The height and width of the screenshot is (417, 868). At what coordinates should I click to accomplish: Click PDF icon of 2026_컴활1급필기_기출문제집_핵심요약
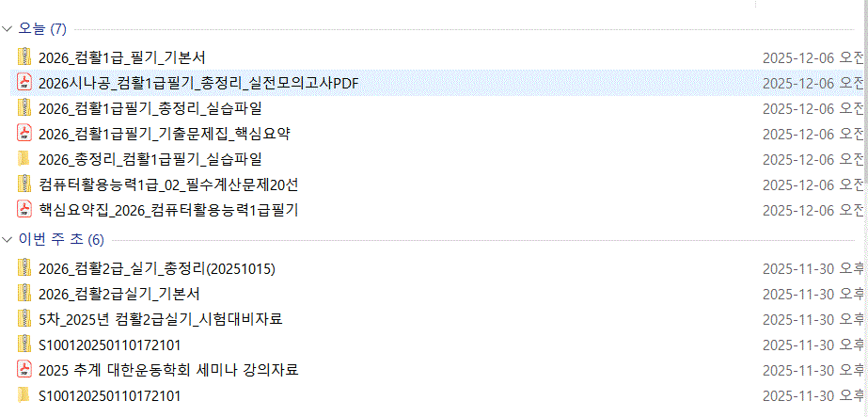[x=24, y=134]
